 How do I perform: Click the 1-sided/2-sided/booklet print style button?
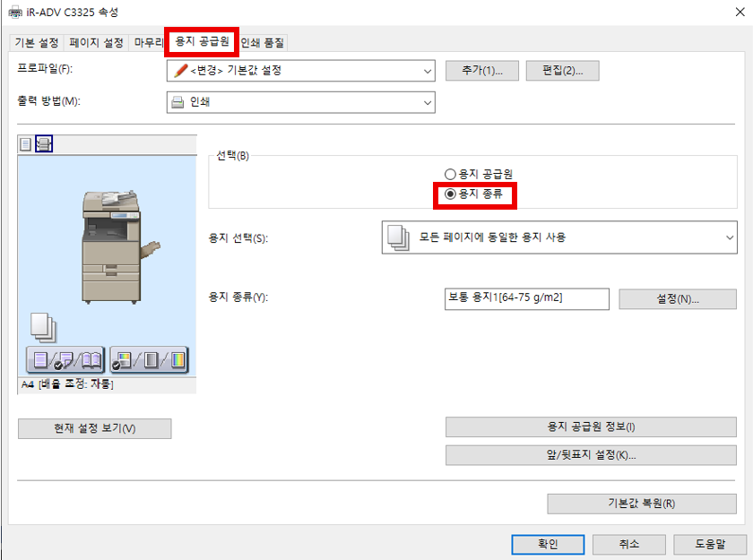tap(65, 359)
